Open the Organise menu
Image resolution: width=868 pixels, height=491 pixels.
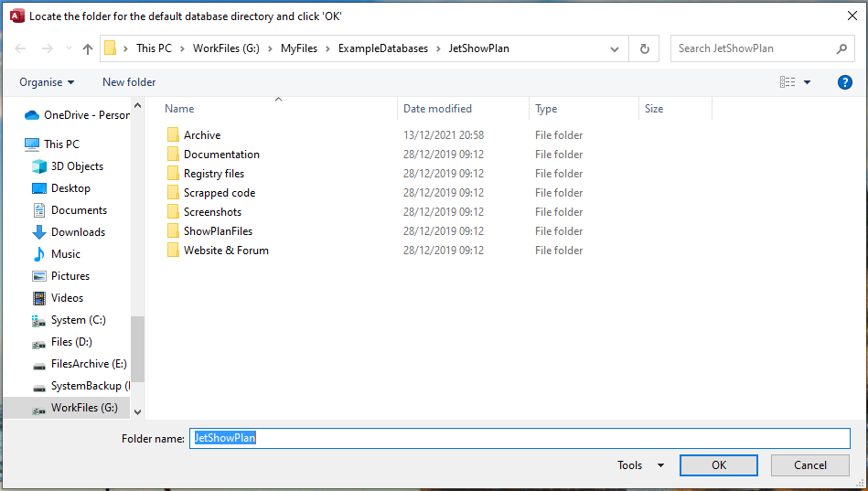pos(47,82)
